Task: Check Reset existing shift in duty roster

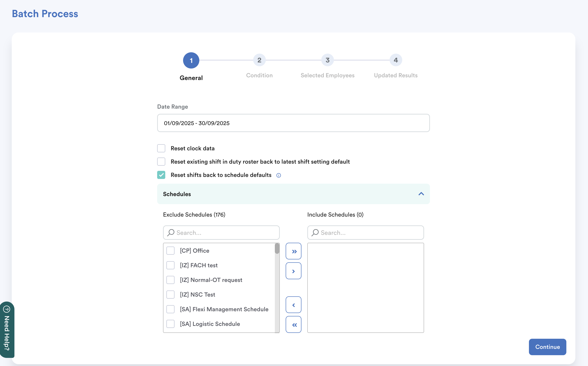Action: (x=161, y=162)
